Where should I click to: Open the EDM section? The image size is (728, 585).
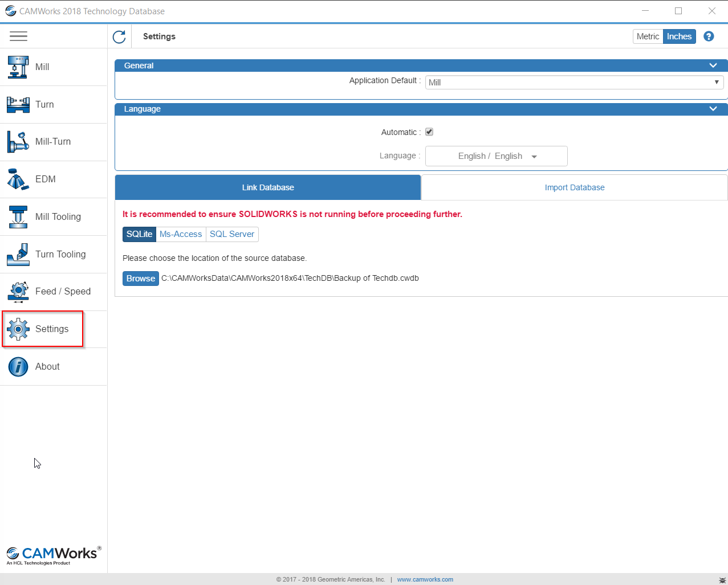(x=54, y=179)
